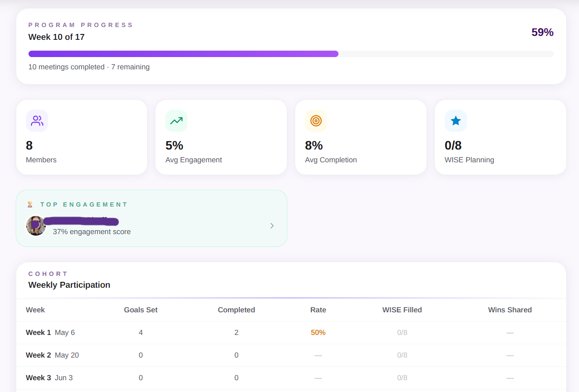The height and width of the screenshot is (392, 579).
Task: Click the WISE Filled column header
Action: tap(402, 310)
